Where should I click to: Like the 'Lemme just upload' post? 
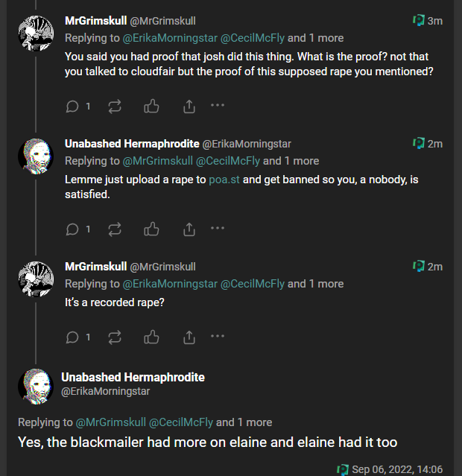[152, 229]
